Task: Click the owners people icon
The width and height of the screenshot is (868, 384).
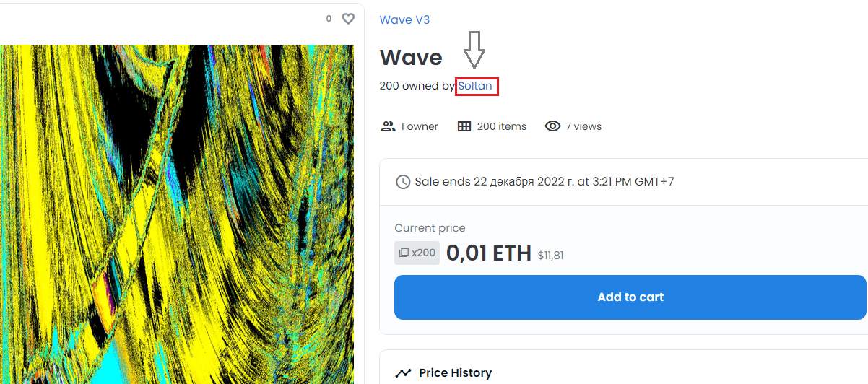Action: (x=388, y=126)
